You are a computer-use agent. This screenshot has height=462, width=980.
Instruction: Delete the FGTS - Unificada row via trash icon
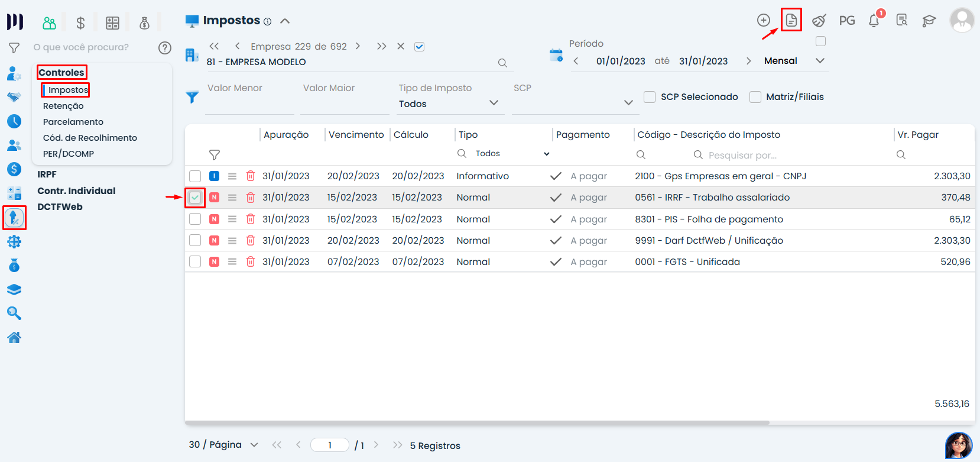pyautogui.click(x=251, y=261)
